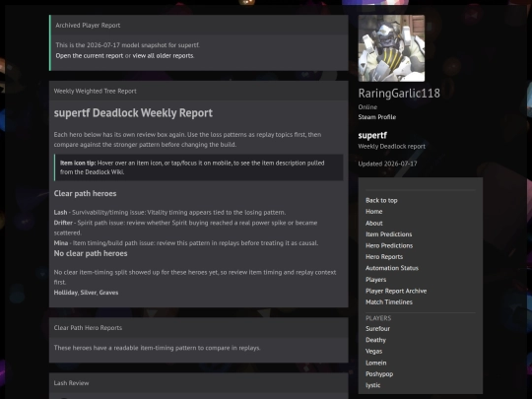Screen dimensions: 532x399
Task: Select player Deathy
Action: coord(375,340)
